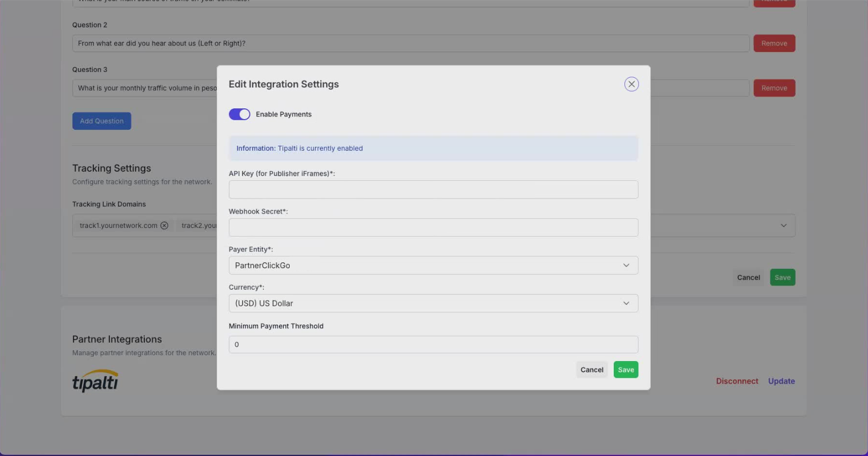Click Save in the Tracking Settings section

coord(782,277)
